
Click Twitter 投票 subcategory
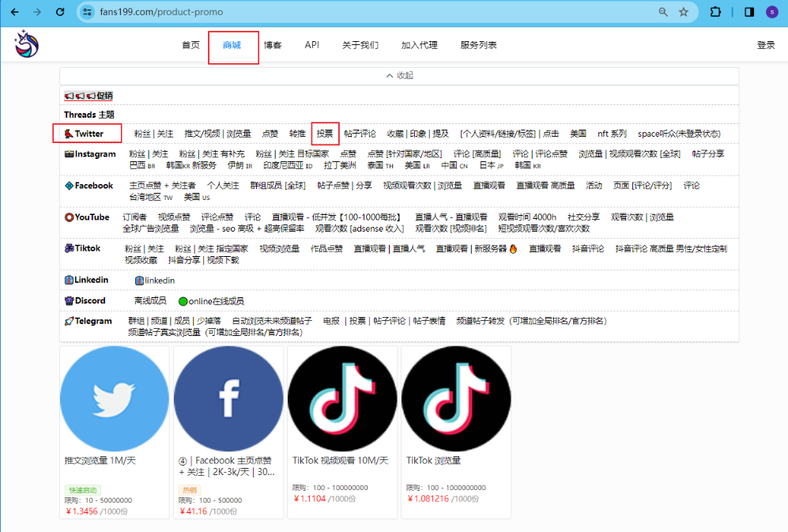[x=325, y=134]
